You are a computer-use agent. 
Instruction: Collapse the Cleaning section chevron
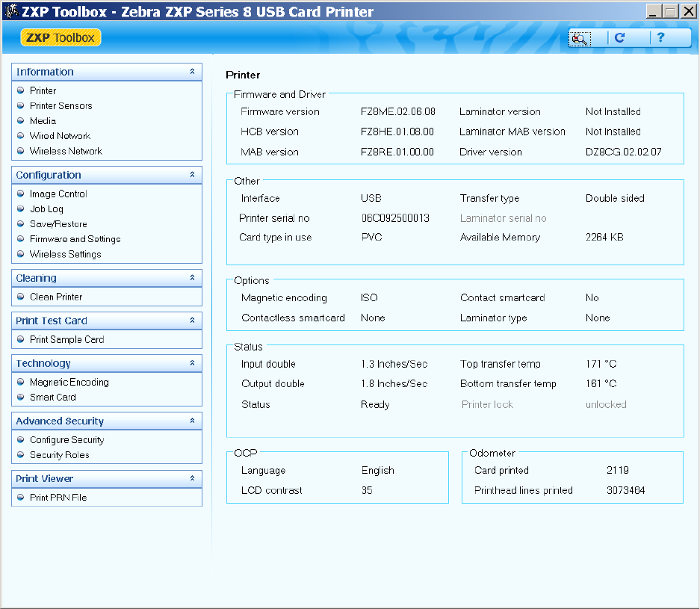coord(193,278)
